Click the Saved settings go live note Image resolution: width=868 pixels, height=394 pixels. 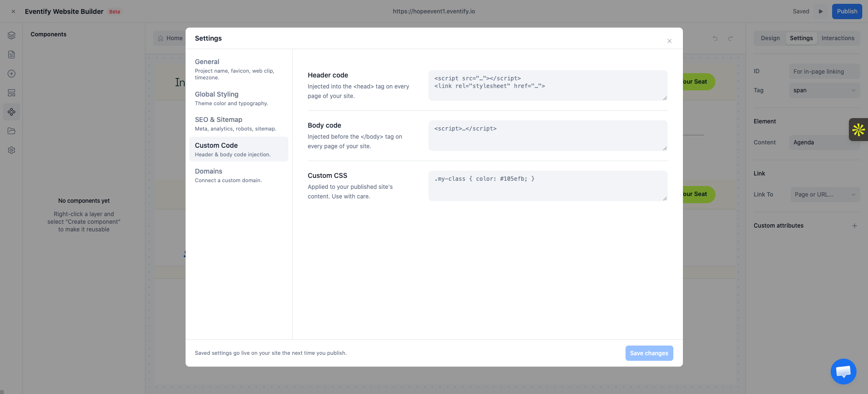point(271,353)
